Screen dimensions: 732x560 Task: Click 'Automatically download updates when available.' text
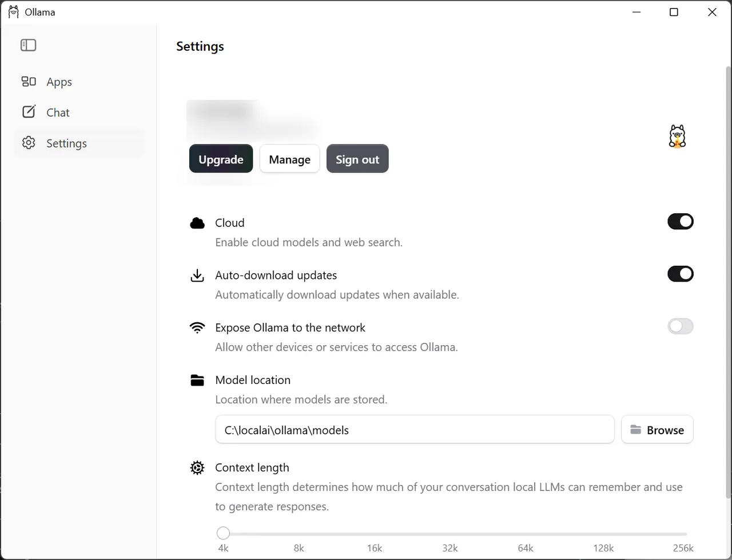pos(337,295)
